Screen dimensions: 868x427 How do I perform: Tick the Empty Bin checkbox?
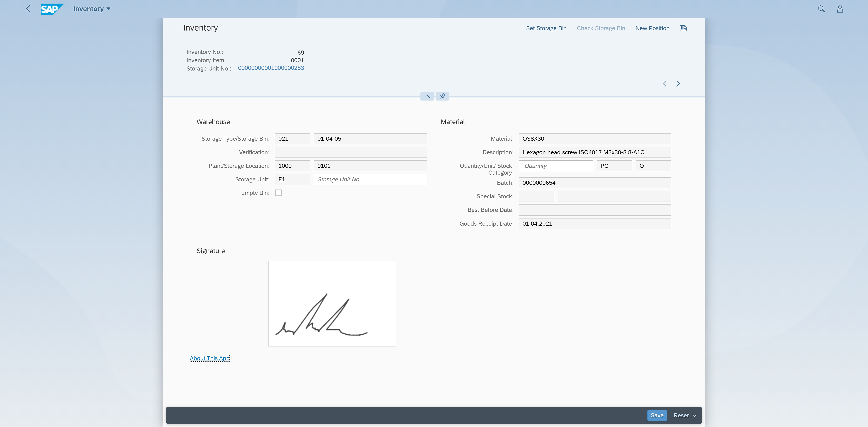279,193
